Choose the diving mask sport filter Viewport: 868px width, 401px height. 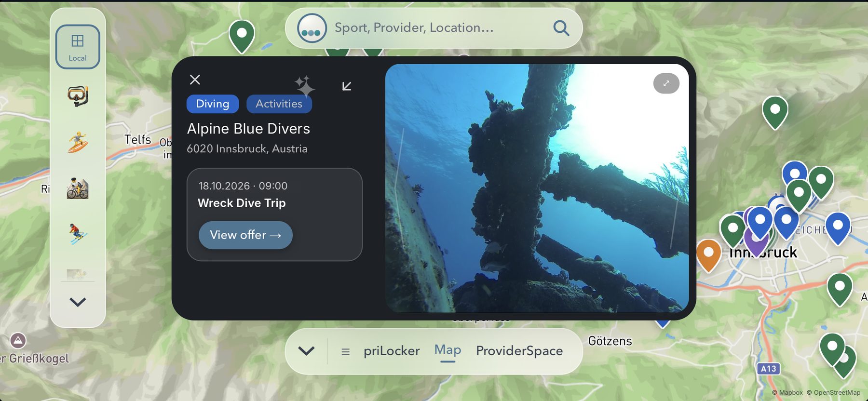tap(78, 95)
